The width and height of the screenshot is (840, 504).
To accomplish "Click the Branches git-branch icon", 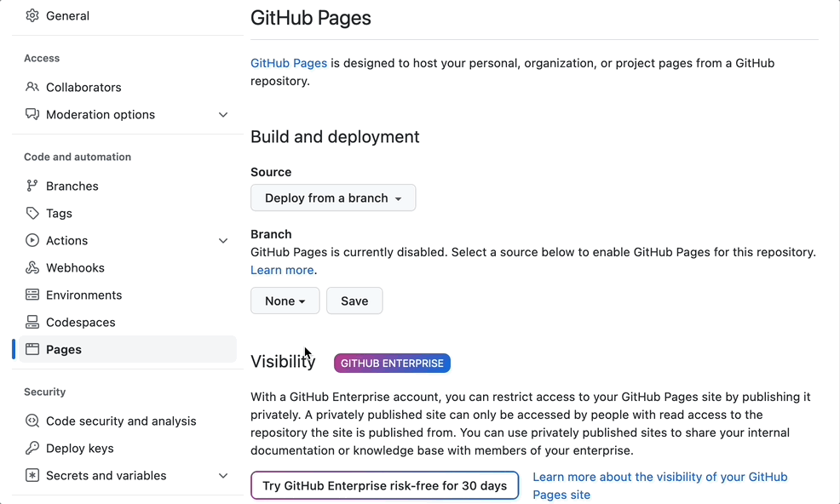I will (32, 186).
